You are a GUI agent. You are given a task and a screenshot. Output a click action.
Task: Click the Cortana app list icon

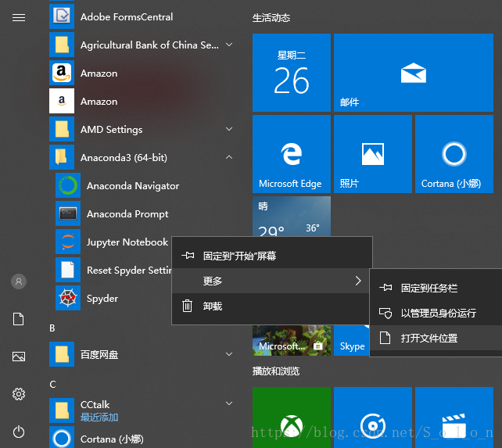pyautogui.click(x=62, y=437)
